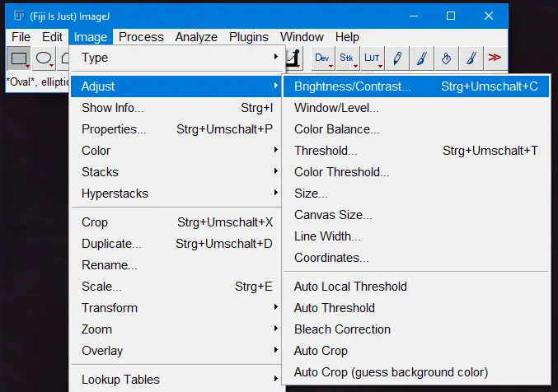Click Duplicate... in the Image menu
The height and width of the screenshot is (392, 558).
111,244
